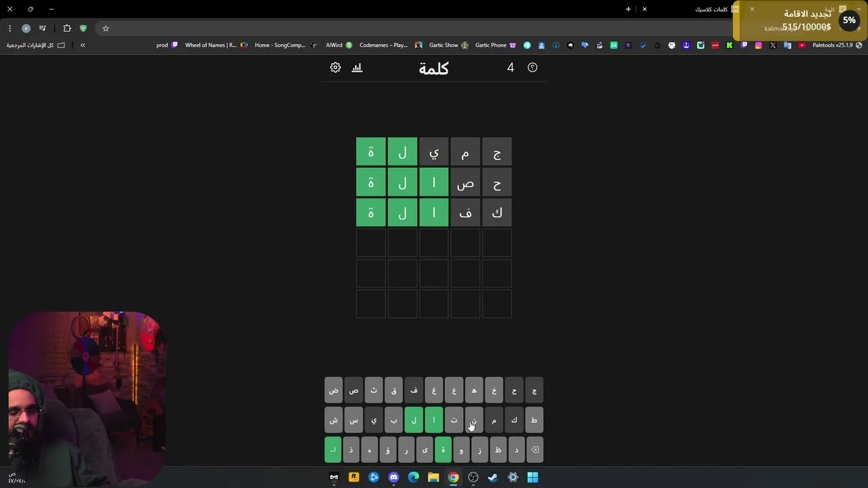Tap the green ا key on the keyboard

pyautogui.click(x=434, y=420)
